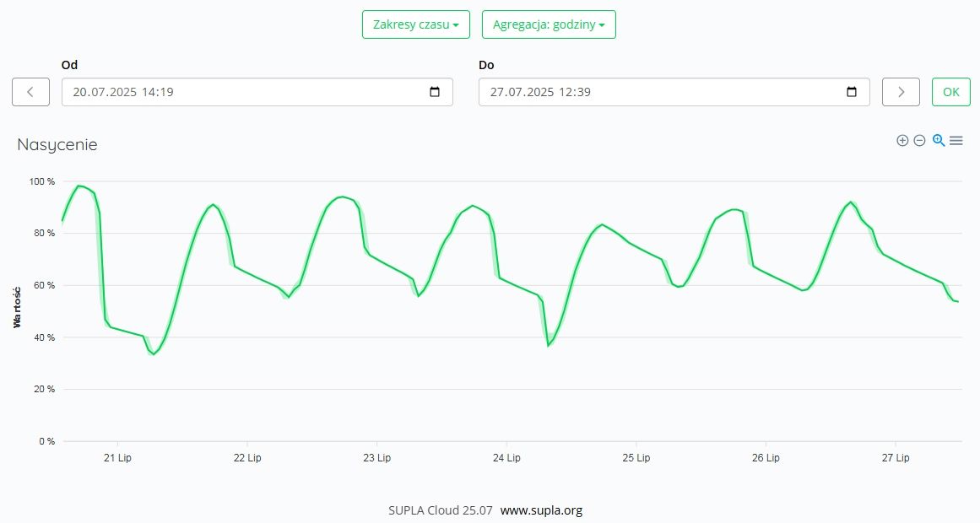
Task: Select the Wartość axis title
Action: pos(17,307)
